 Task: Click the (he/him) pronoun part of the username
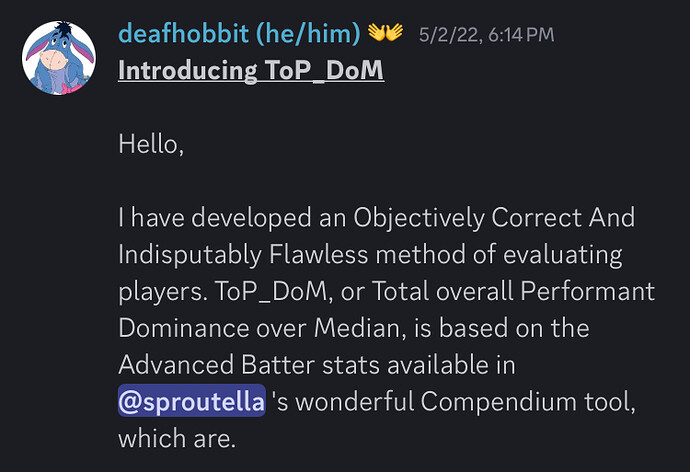(308, 34)
